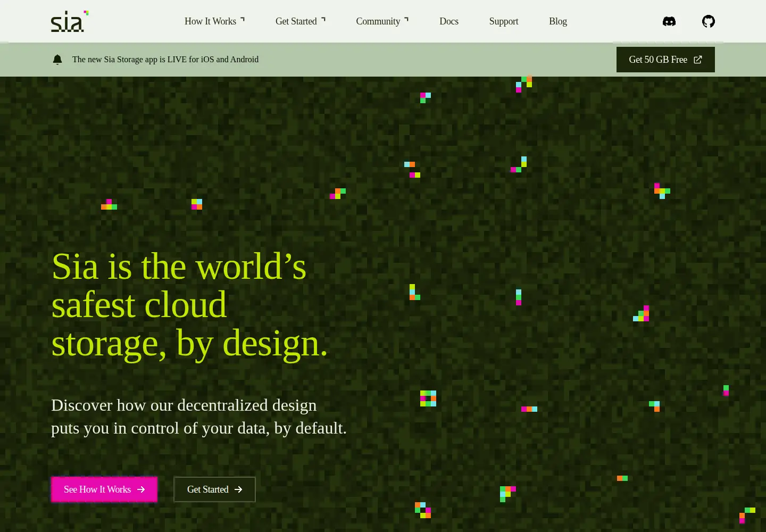The height and width of the screenshot is (532, 766).
Task: Click the pink See How It Works button
Action: 104,489
